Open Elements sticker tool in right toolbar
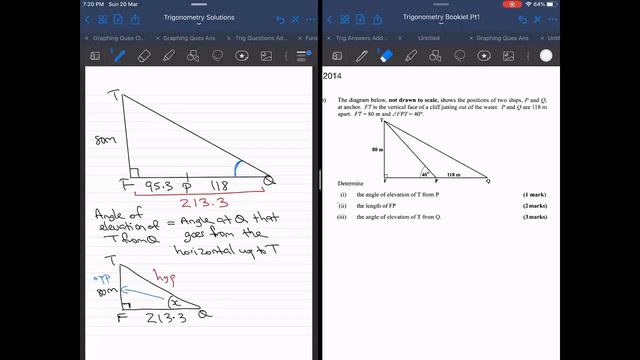The width and height of the screenshot is (640, 360). tap(484, 56)
